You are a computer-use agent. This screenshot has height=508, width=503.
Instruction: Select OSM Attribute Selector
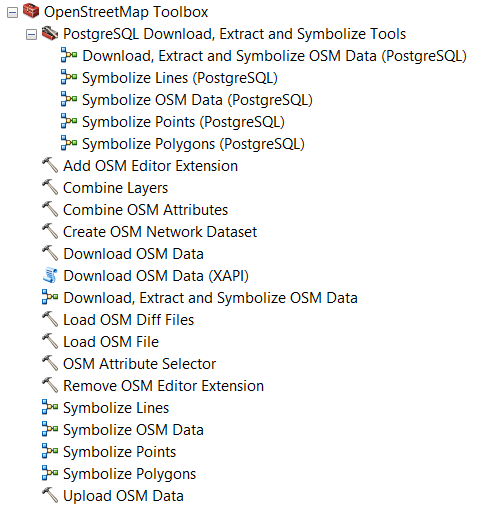[x=140, y=364]
